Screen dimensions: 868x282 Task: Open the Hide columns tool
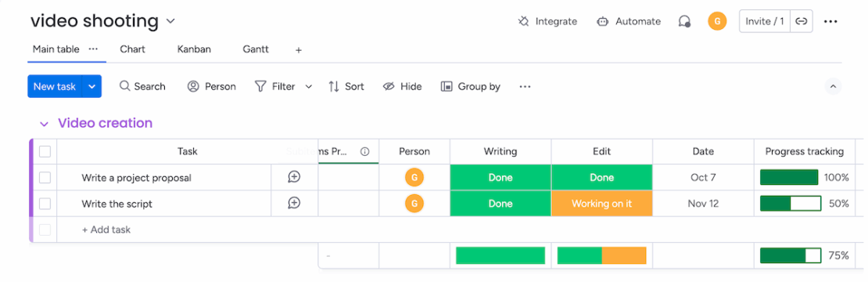point(403,86)
